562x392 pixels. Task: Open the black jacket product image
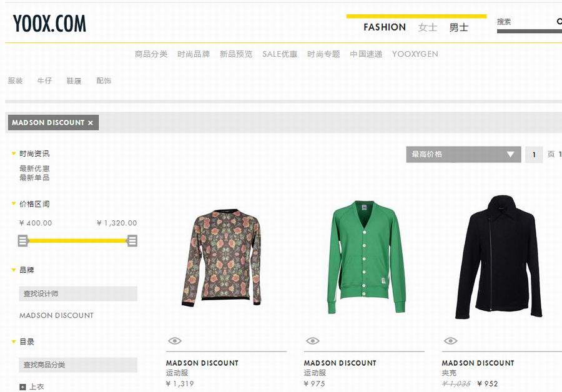(500, 257)
